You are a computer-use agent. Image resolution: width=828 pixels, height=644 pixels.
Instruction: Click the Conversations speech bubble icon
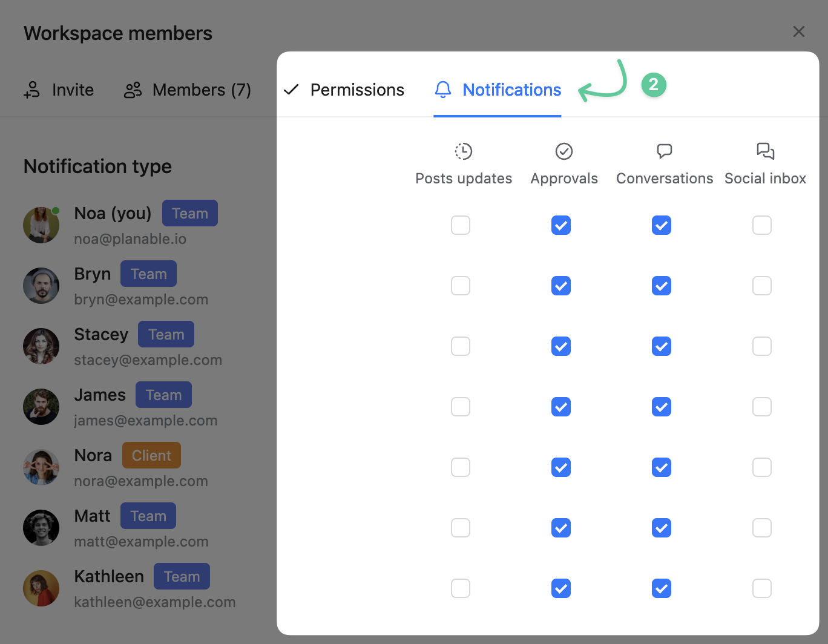[665, 151]
